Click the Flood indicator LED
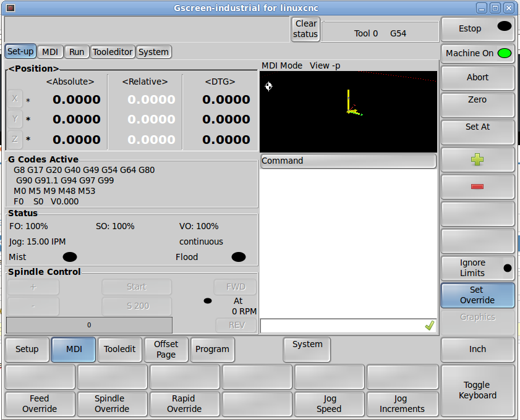This screenshot has width=520, height=420. (x=239, y=257)
